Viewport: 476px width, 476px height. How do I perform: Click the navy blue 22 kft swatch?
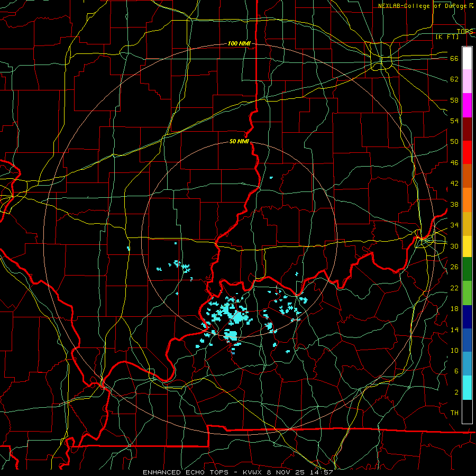tap(467, 316)
